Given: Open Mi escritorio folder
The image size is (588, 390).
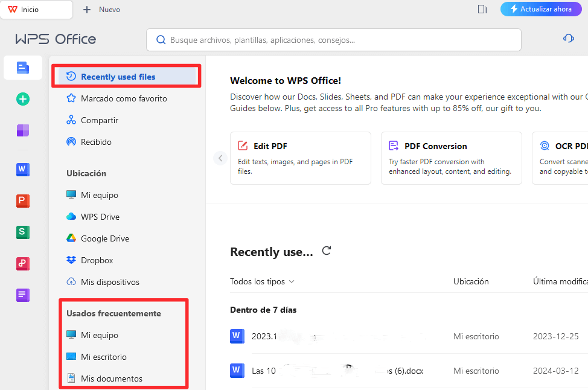Looking at the screenshot, I should tap(97, 357).
